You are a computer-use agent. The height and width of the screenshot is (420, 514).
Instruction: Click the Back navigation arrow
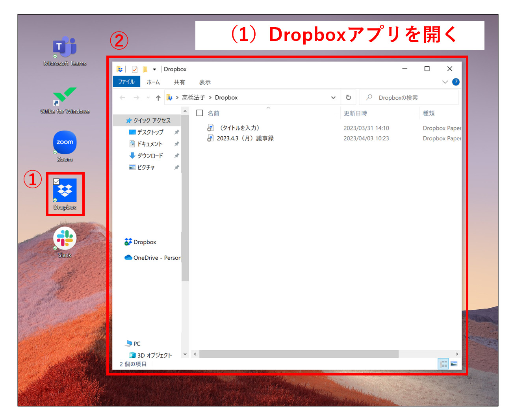(122, 98)
